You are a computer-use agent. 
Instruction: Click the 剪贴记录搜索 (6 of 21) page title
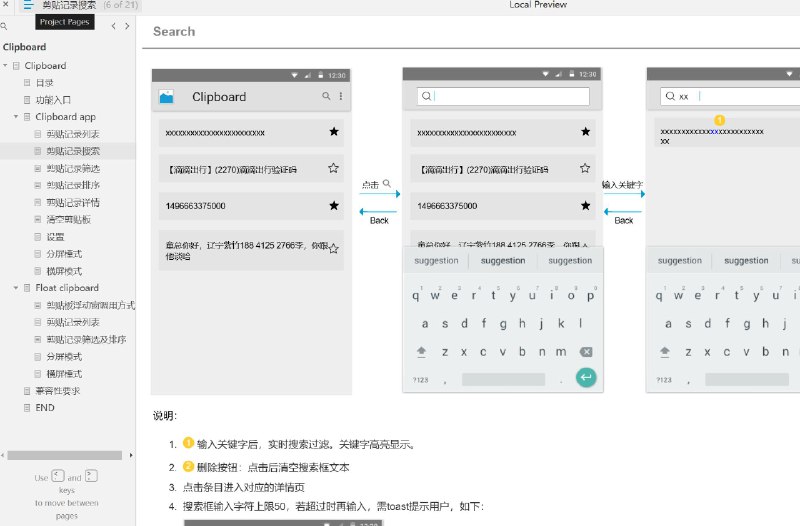(90, 5)
